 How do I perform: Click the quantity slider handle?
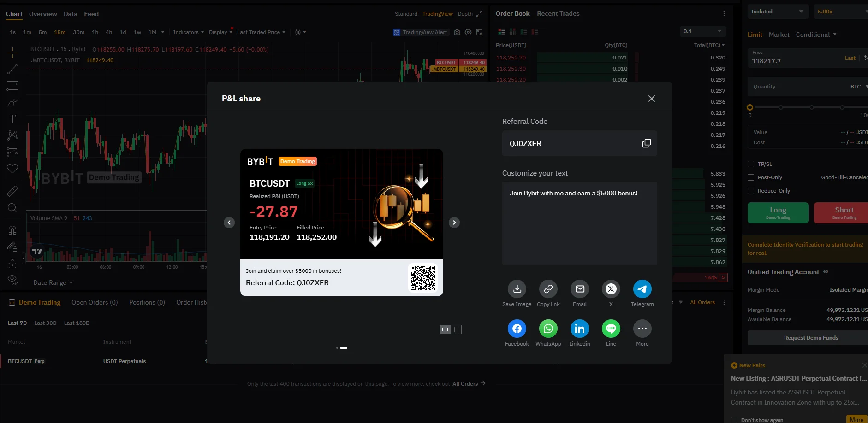tap(750, 107)
